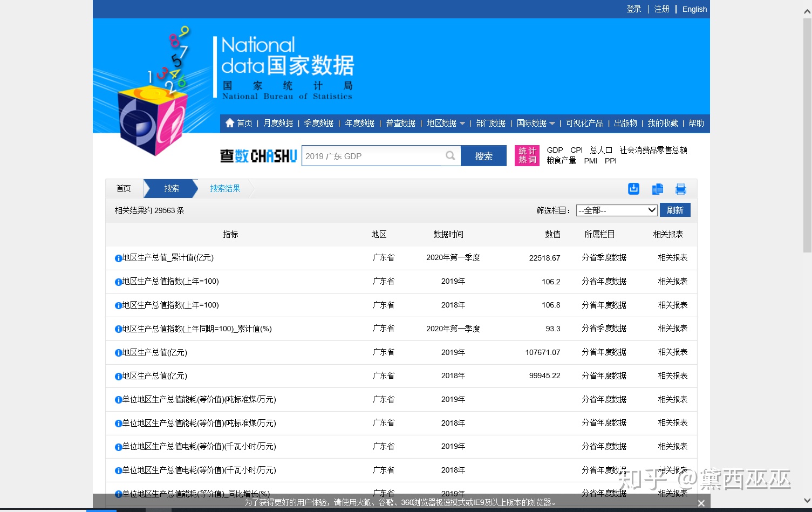Screen dimensions: 812x512
Task: Open the 筛选栏目 filter combo box
Action: tap(617, 210)
